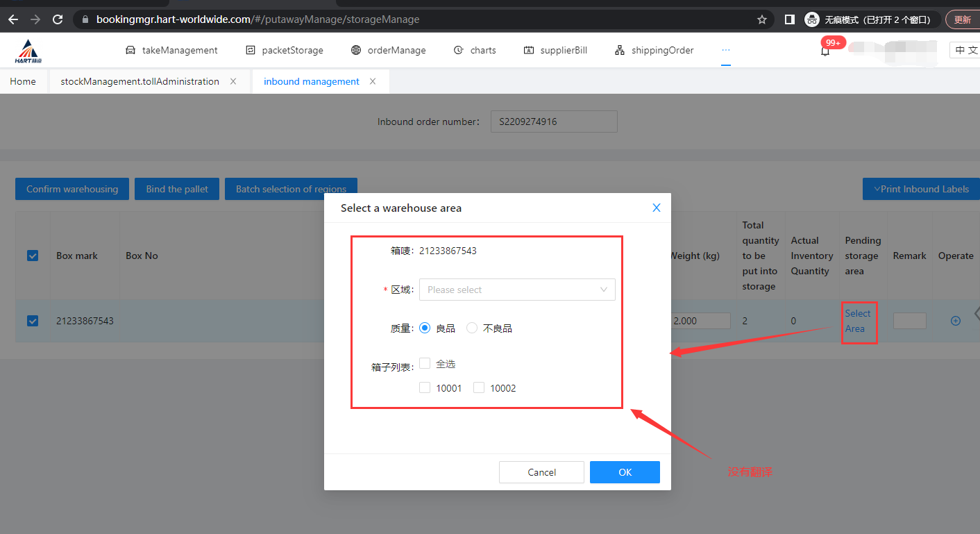
Task: Close the stockManagement.tollAdministration tab
Action: pyautogui.click(x=233, y=81)
